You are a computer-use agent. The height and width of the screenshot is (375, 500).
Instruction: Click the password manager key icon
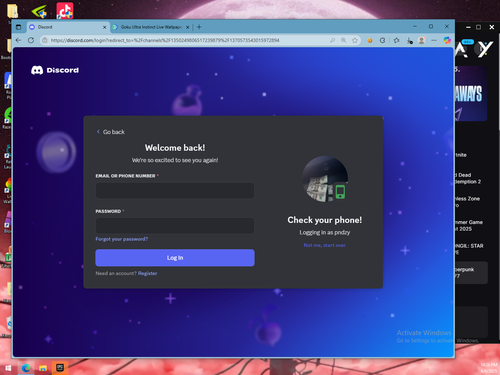(x=332, y=40)
